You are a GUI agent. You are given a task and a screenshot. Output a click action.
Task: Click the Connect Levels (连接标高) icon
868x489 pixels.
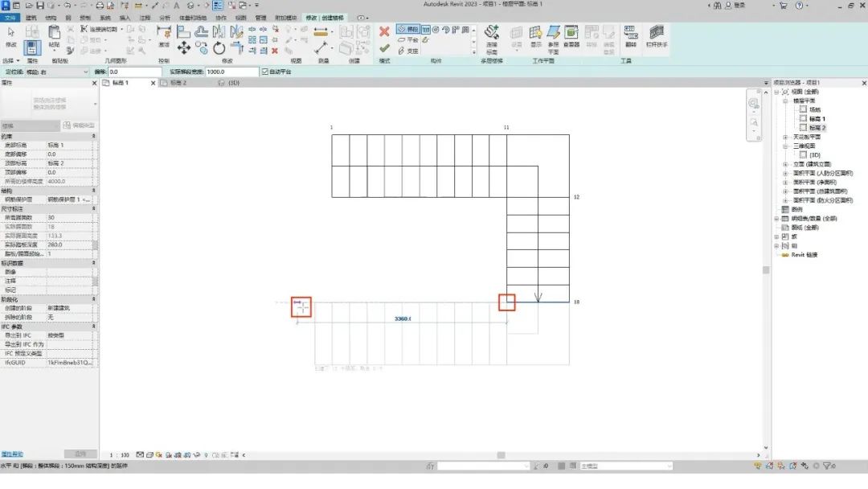click(x=492, y=36)
